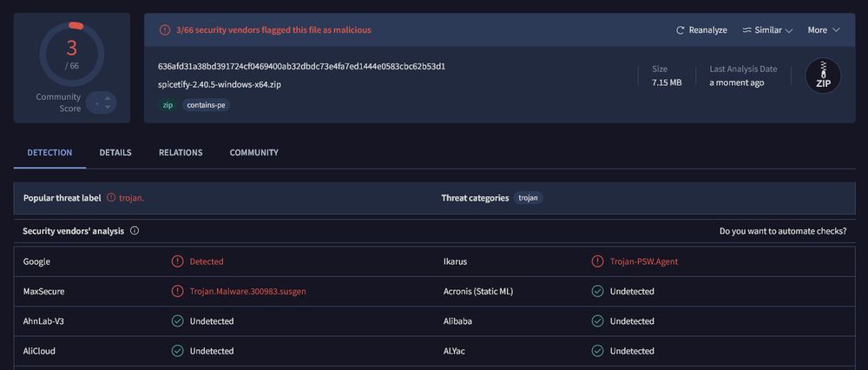The image size is (868, 370).
Task: Click the AliCloud vendor name
Action: click(39, 351)
